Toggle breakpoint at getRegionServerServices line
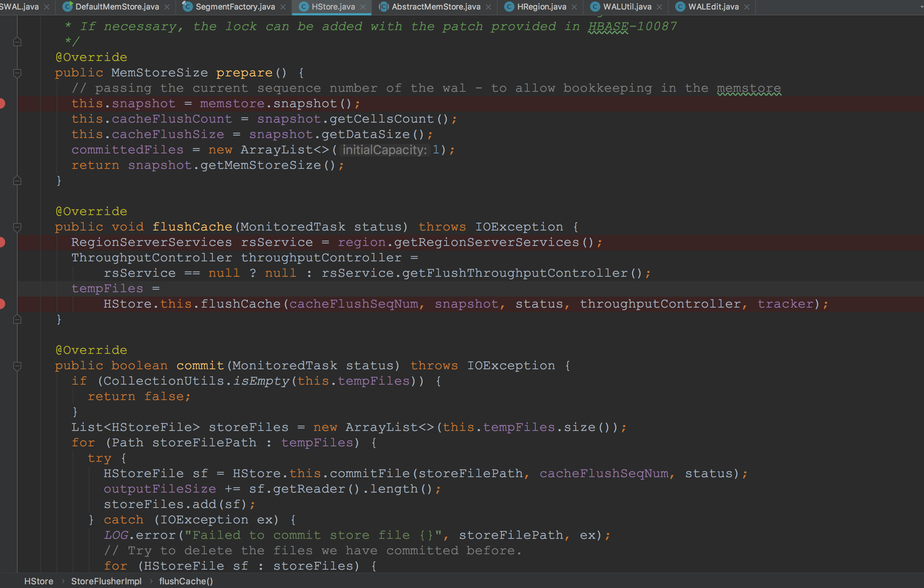This screenshot has height=588, width=924. [2, 242]
